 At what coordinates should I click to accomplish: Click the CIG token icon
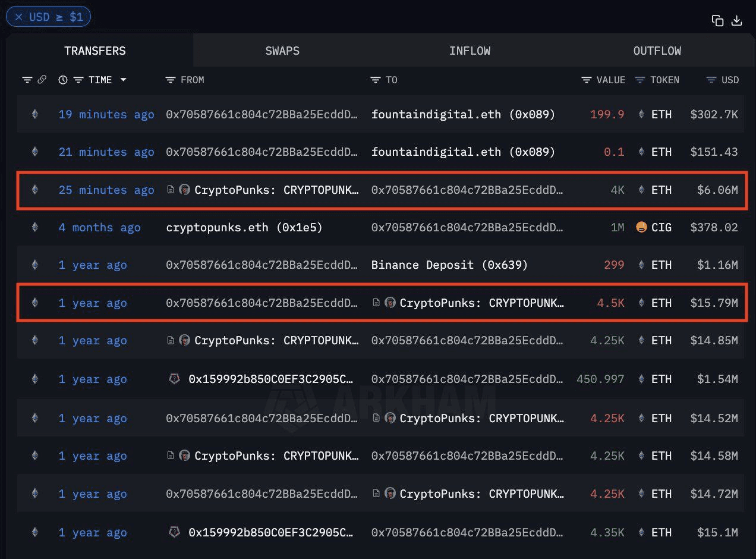tap(641, 227)
